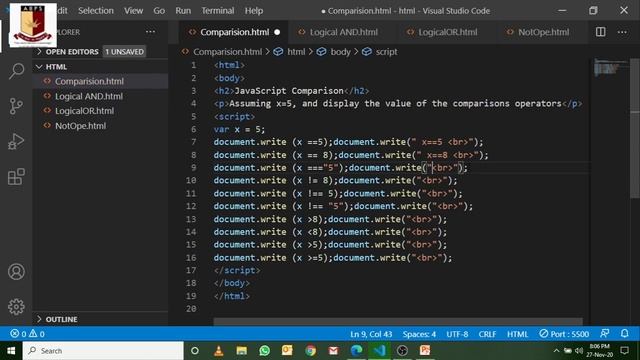The width and height of the screenshot is (640, 360).
Task: Show hidden system tray icons
Action: coord(556,351)
